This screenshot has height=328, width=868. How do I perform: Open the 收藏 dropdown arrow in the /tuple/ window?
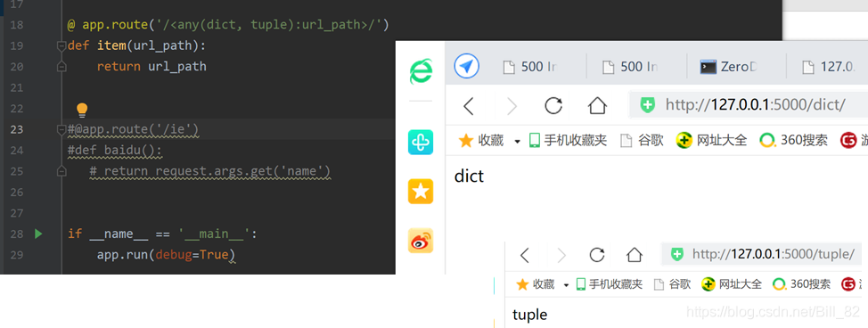(x=566, y=285)
